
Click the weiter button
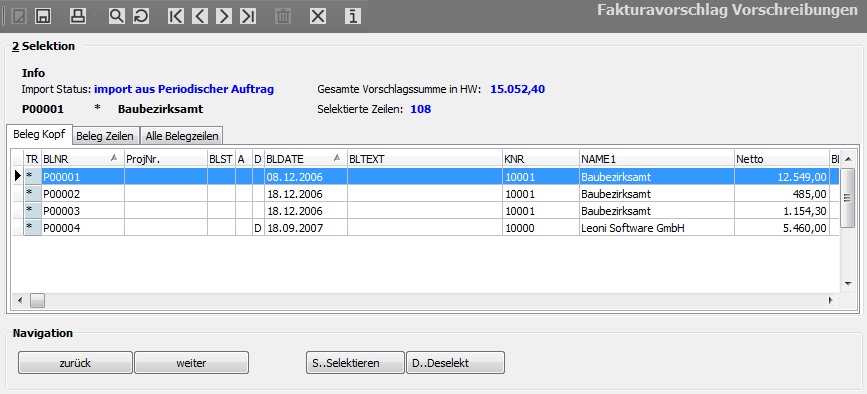tap(191, 363)
